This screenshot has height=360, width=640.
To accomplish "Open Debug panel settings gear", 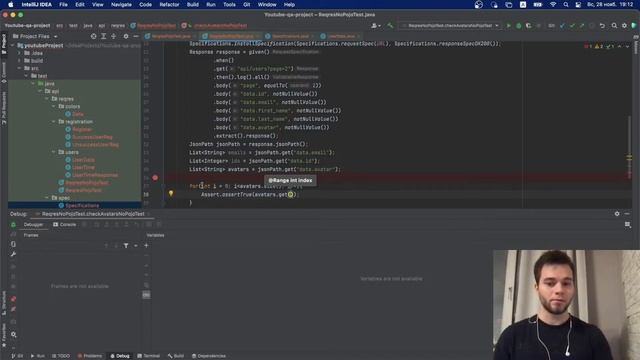I will pyautogui.click(x=617, y=214).
